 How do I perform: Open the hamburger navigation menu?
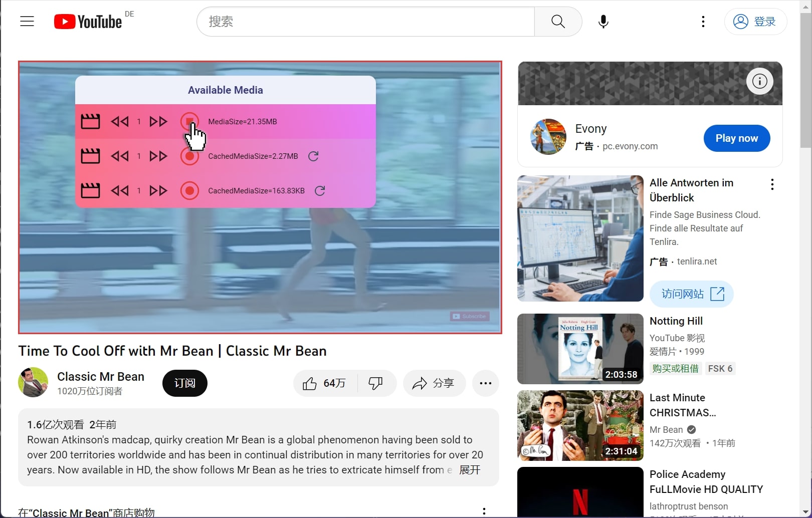click(x=27, y=21)
